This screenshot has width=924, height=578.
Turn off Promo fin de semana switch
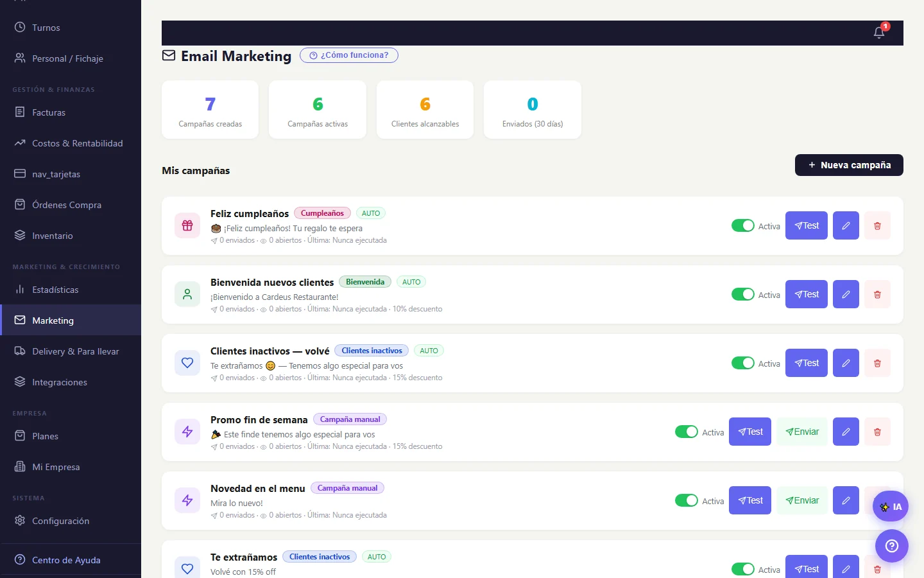pyautogui.click(x=687, y=432)
